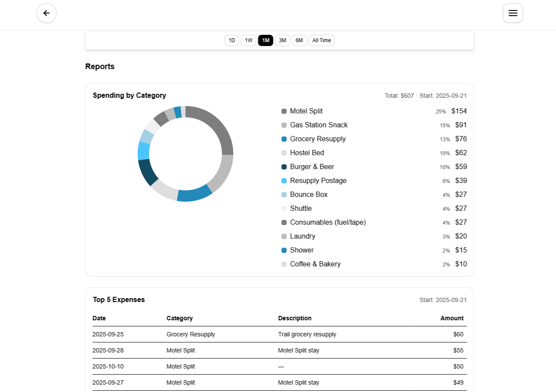Click the Hostel Bed legend entry
Screen dimensions: 556x392
coord(307,153)
